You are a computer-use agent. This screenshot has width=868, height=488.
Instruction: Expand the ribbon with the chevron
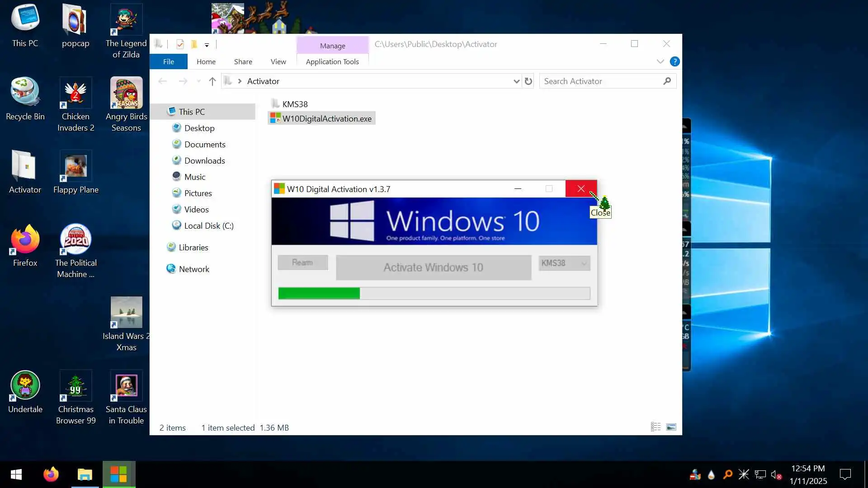[660, 61]
